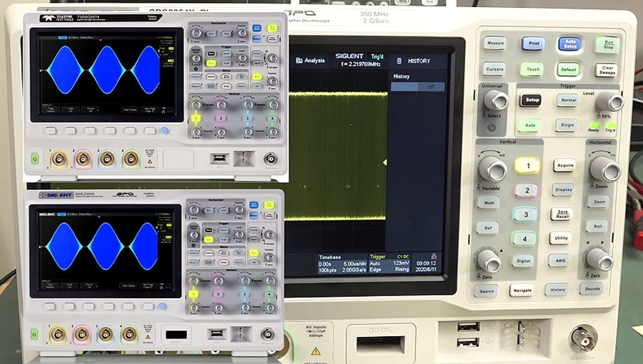The height and width of the screenshot is (364, 643).
Task: Toggle channel 1 yellow button
Action: tap(528, 166)
